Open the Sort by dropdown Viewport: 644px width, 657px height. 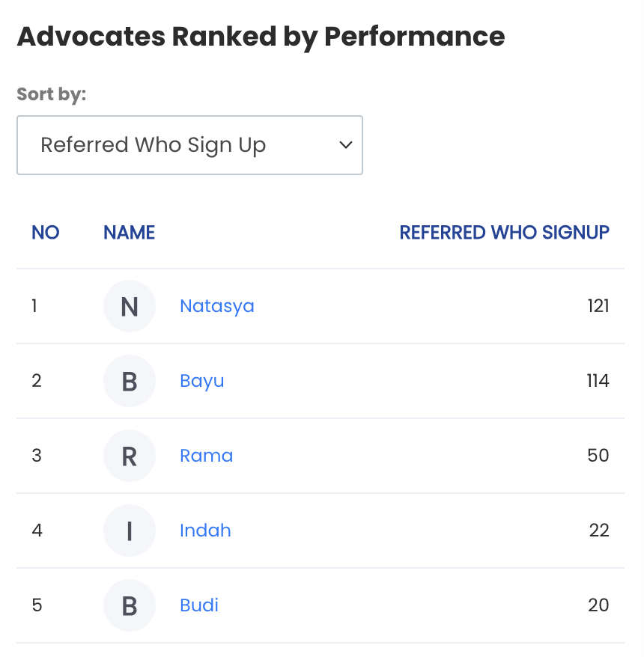coord(189,145)
